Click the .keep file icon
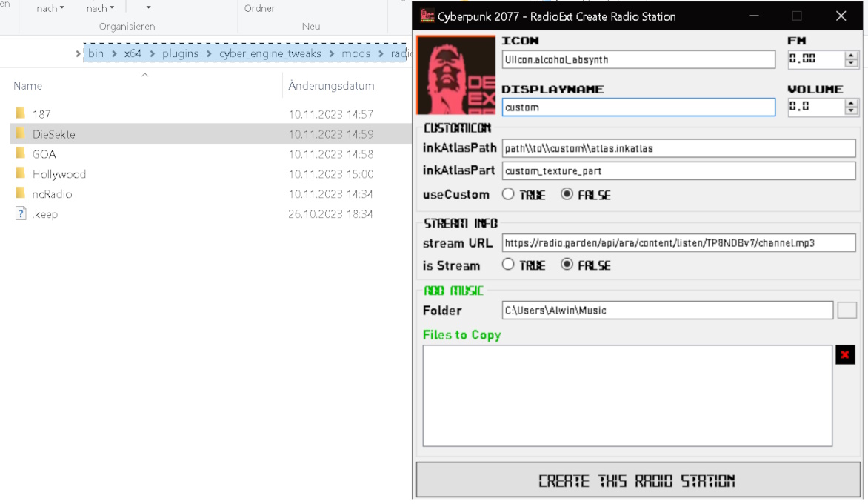This screenshot has height=504, width=868. tap(21, 213)
